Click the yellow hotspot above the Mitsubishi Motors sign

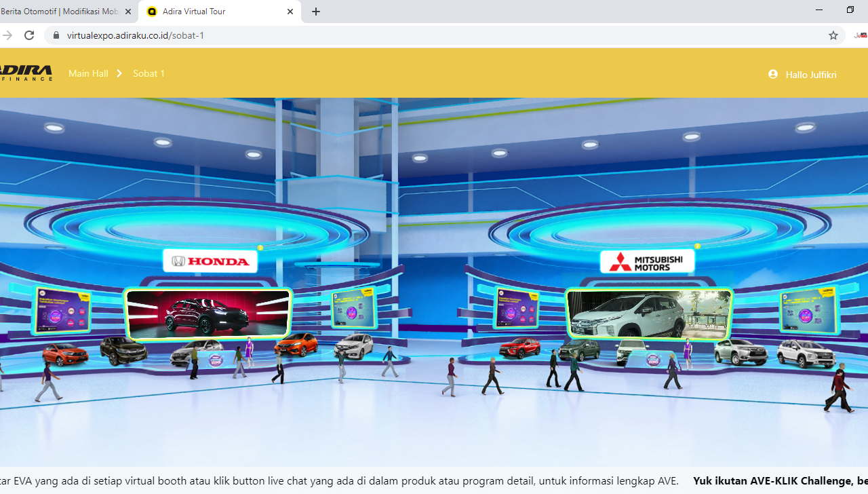[697, 246]
